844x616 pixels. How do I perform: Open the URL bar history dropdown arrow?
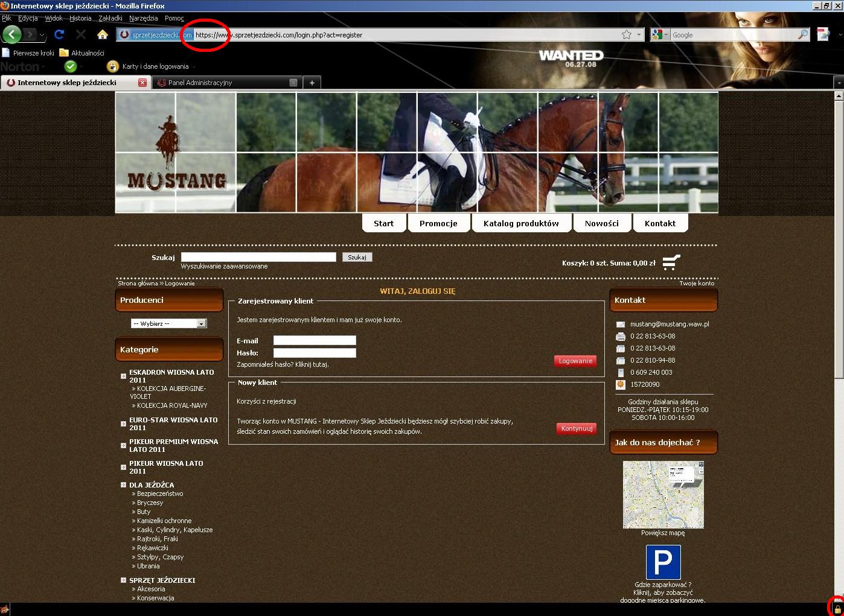click(x=639, y=35)
